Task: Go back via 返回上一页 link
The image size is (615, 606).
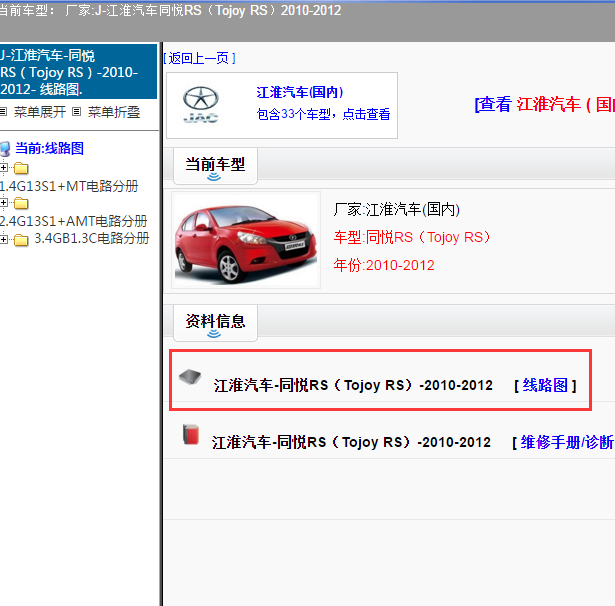Action: (x=199, y=58)
